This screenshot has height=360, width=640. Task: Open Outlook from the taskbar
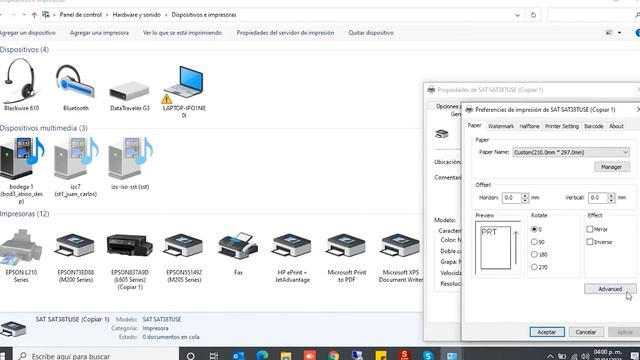[x=238, y=356]
